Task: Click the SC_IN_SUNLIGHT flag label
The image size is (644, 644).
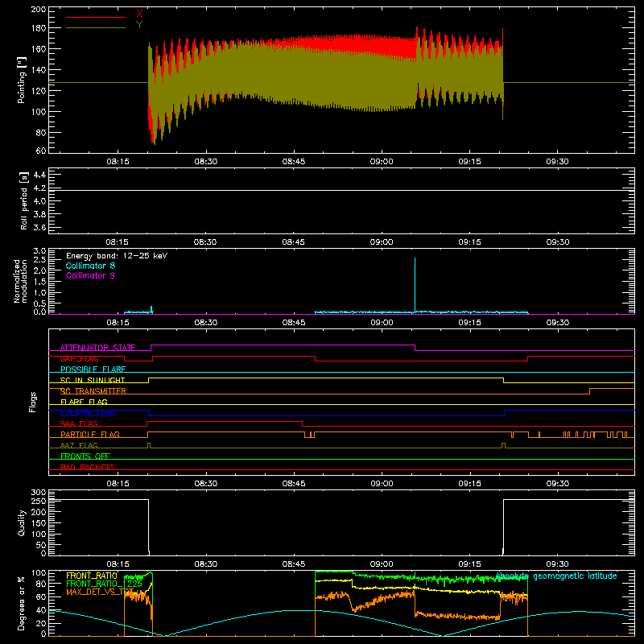Action: 93,380
